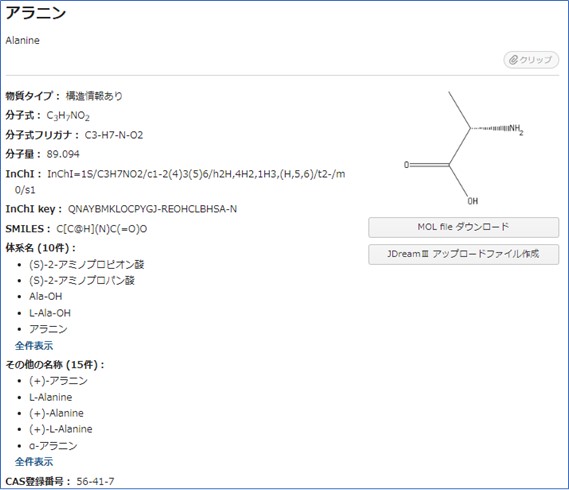
Task: Click アラニン in systematic names list
Action: (48, 329)
